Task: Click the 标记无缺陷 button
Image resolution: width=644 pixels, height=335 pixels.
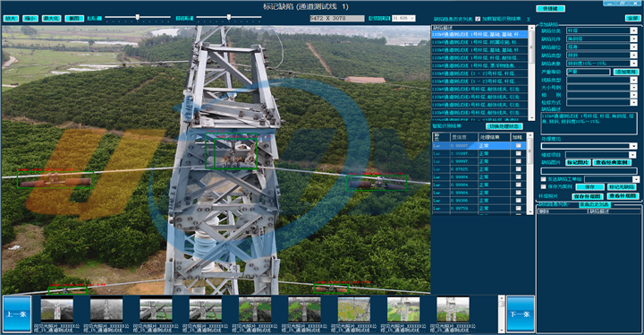Action: pyautogui.click(x=622, y=187)
